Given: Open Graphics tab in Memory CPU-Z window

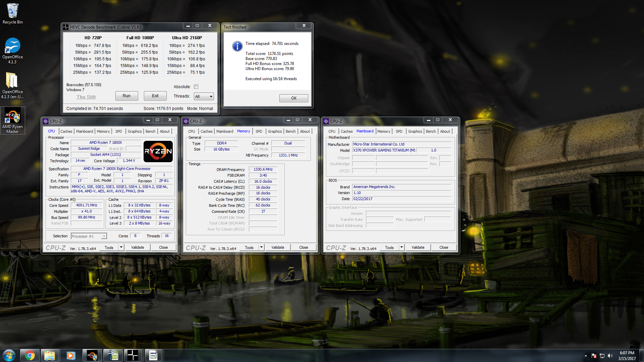Looking at the screenshot, I should 275,131.
